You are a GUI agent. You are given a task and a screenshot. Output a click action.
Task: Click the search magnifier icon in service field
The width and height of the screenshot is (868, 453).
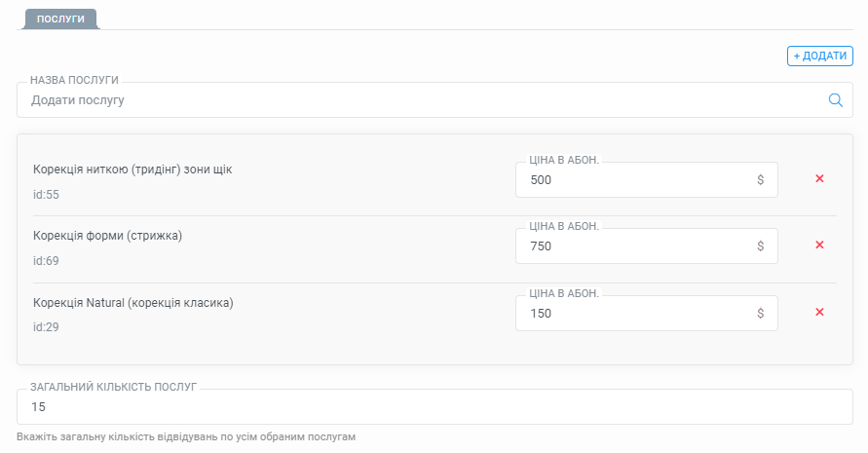[835, 100]
